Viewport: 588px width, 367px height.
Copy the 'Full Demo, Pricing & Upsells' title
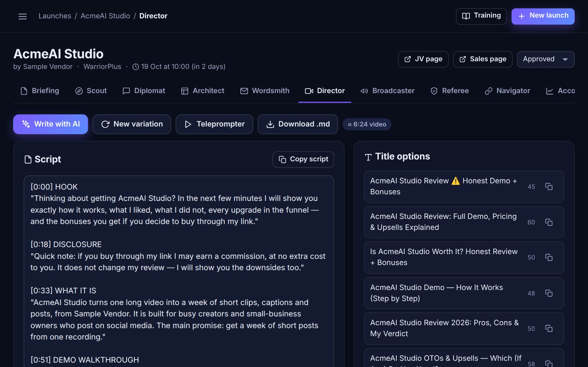tap(549, 222)
